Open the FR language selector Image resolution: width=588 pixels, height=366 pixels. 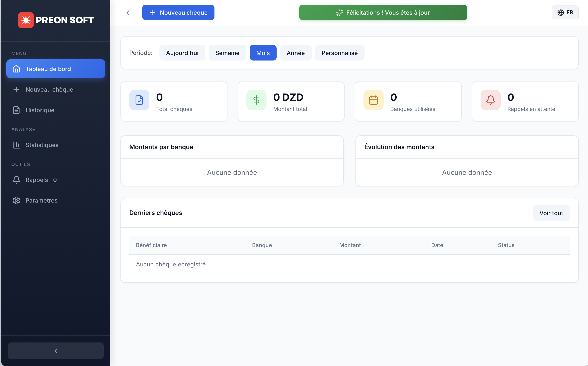pos(565,12)
